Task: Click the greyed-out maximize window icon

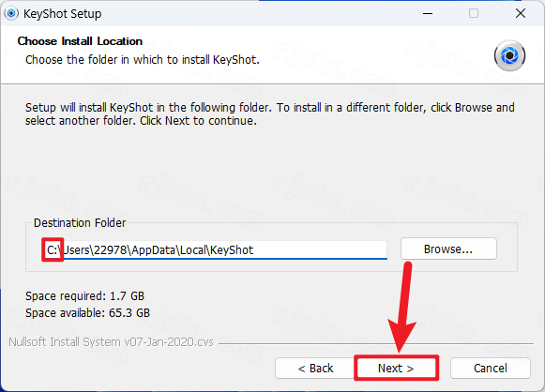Action: point(474,13)
